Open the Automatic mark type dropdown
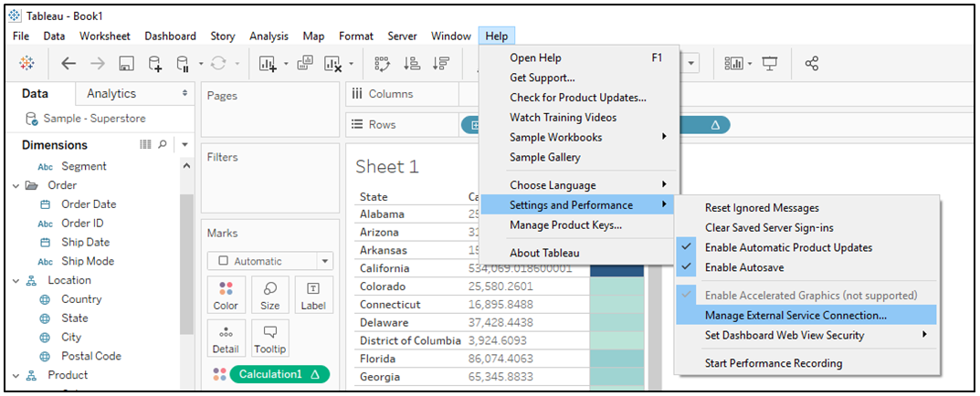This screenshot has width=980, height=396. [269, 261]
